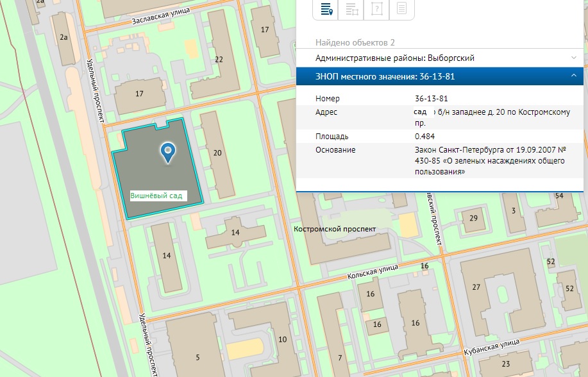
Task: Open the document page tab icon
Action: (x=401, y=9)
